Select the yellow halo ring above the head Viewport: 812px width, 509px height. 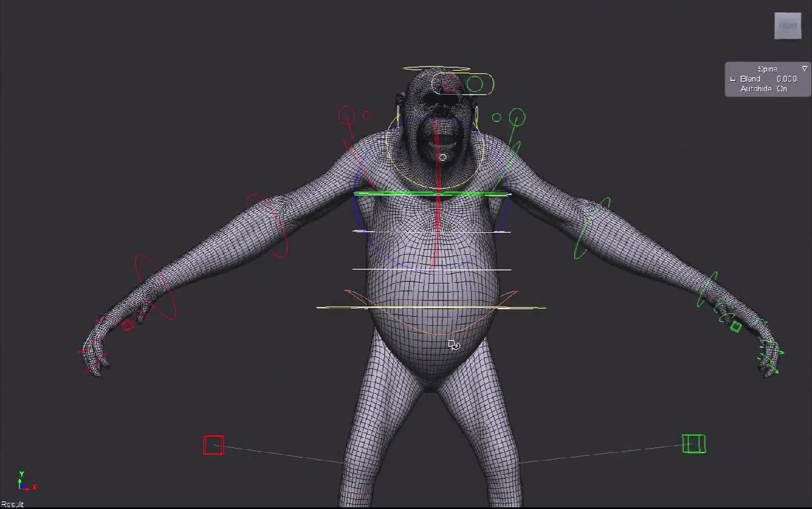(436, 69)
